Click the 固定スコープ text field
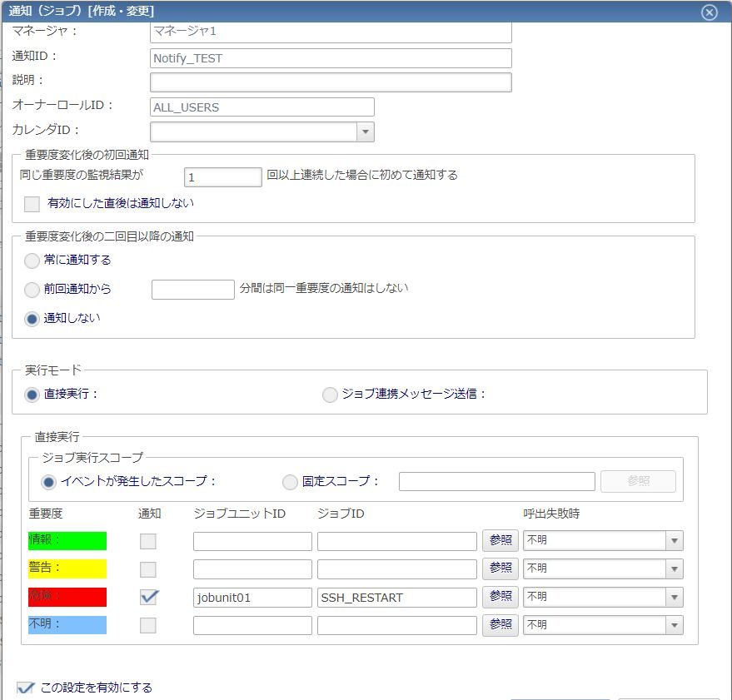Image resolution: width=732 pixels, height=700 pixels. pyautogui.click(x=496, y=481)
